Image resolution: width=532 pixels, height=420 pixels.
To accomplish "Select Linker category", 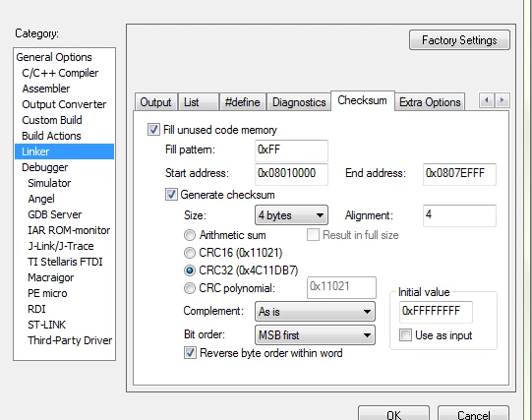I will [x=65, y=151].
